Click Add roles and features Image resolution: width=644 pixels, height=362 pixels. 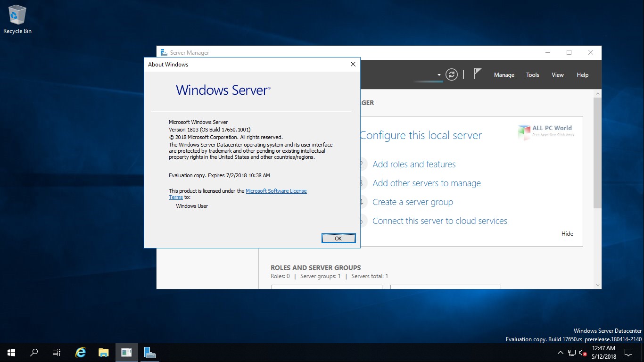pos(414,164)
